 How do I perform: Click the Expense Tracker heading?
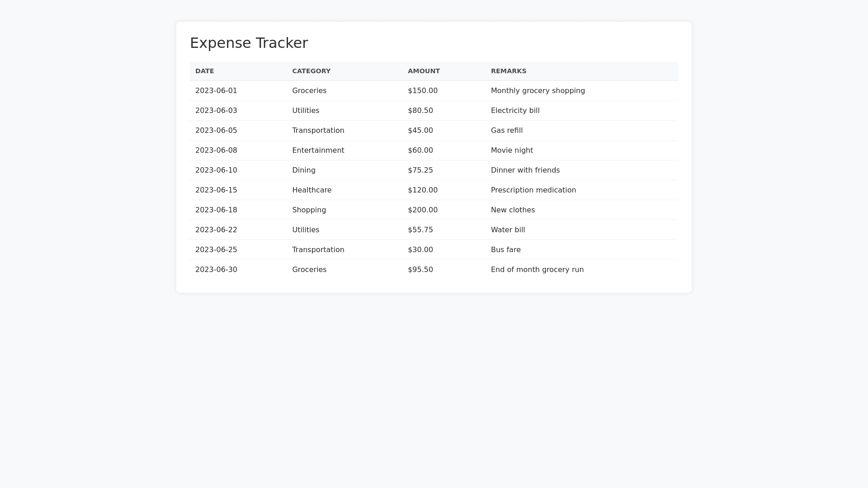(249, 43)
